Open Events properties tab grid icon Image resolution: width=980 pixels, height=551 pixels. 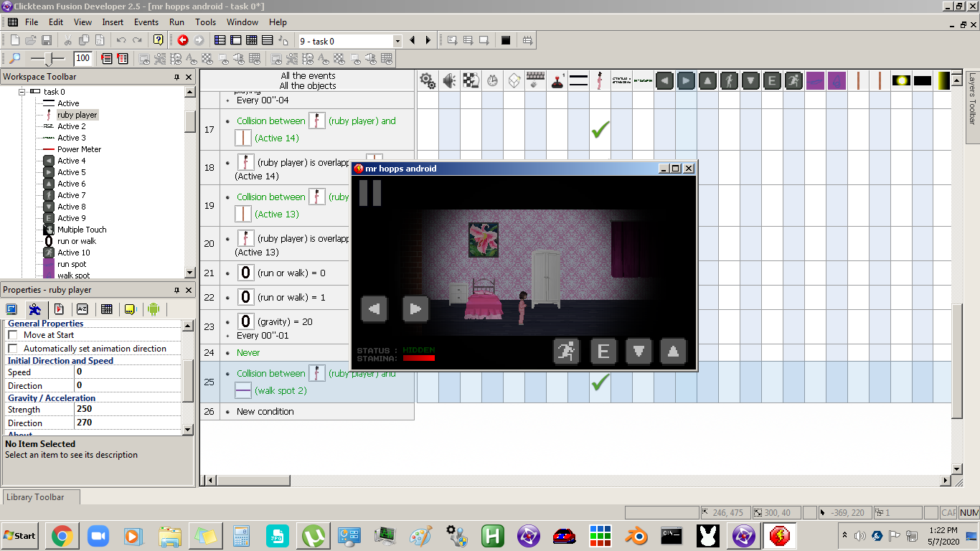click(106, 309)
